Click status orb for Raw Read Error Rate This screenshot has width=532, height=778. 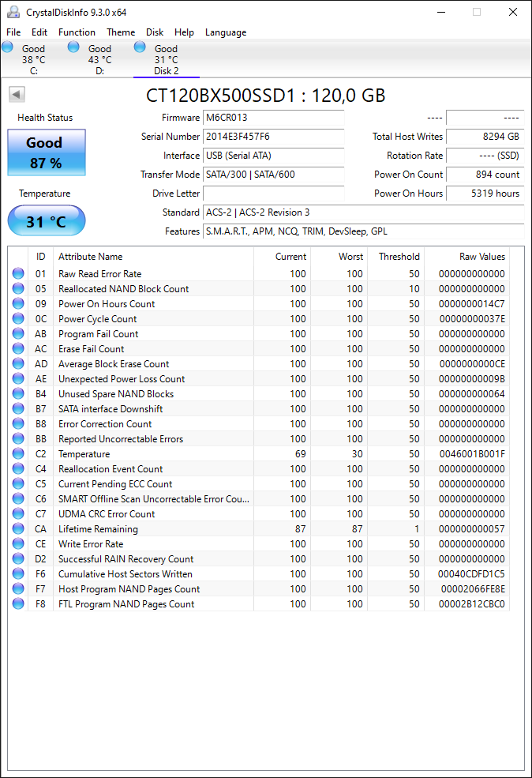[x=18, y=273]
